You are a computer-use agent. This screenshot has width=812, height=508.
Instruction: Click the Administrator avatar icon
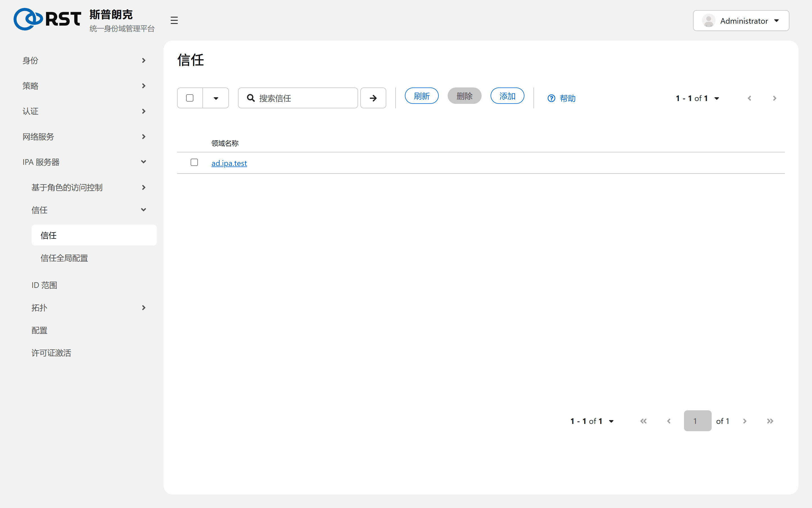click(709, 21)
